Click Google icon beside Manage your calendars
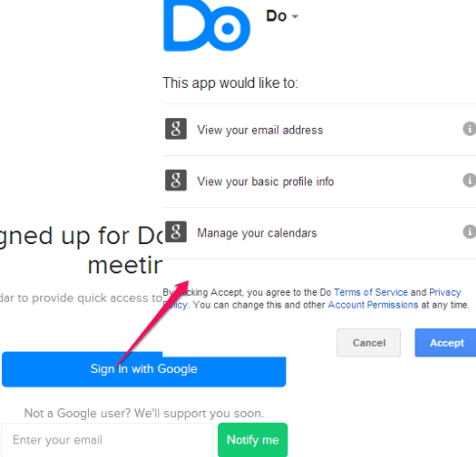The width and height of the screenshot is (476, 457). click(176, 231)
